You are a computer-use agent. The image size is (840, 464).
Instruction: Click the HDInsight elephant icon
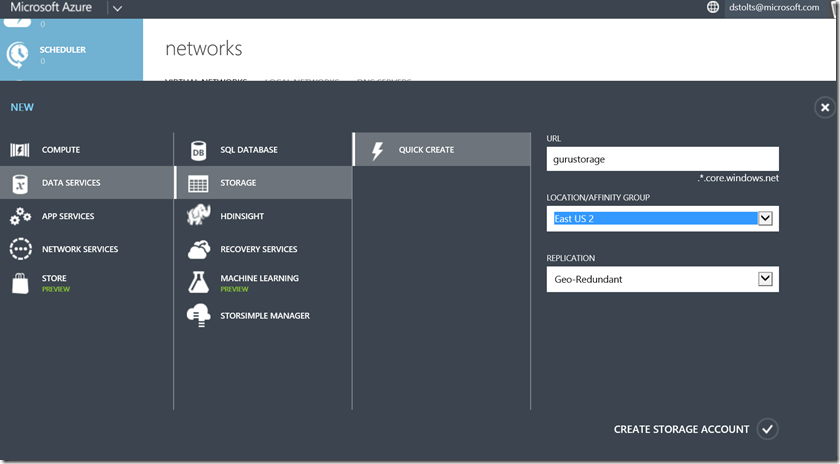(x=198, y=215)
